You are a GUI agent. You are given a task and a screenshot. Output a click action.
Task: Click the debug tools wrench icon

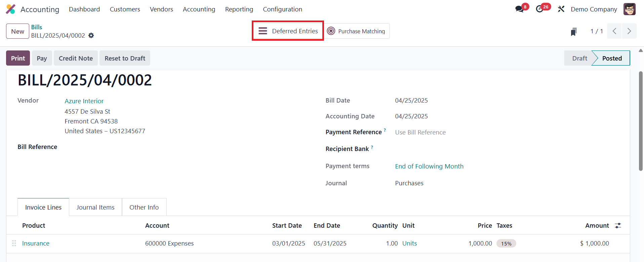pyautogui.click(x=561, y=9)
